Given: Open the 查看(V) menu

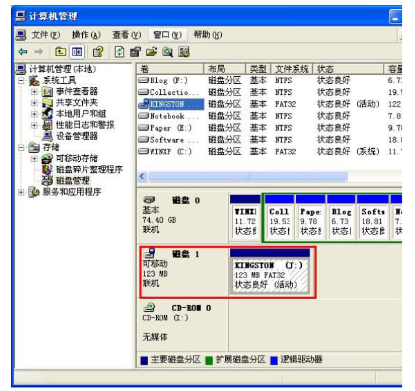Looking at the screenshot, I should pyautogui.click(x=127, y=35).
